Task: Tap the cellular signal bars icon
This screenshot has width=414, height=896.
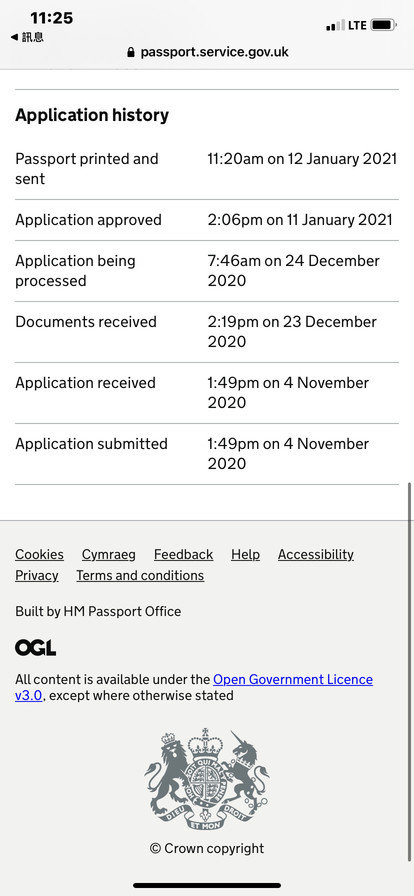Action: [x=335, y=25]
